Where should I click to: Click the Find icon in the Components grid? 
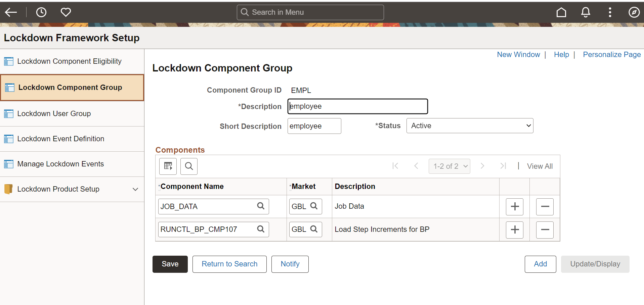[x=188, y=166]
